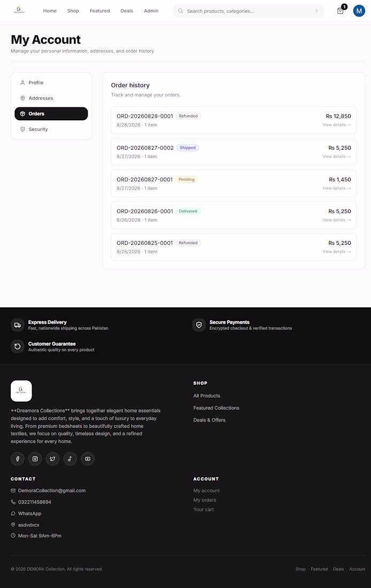371x588 pixels.
Task: Open Featured in top navigation
Action: [100, 11]
